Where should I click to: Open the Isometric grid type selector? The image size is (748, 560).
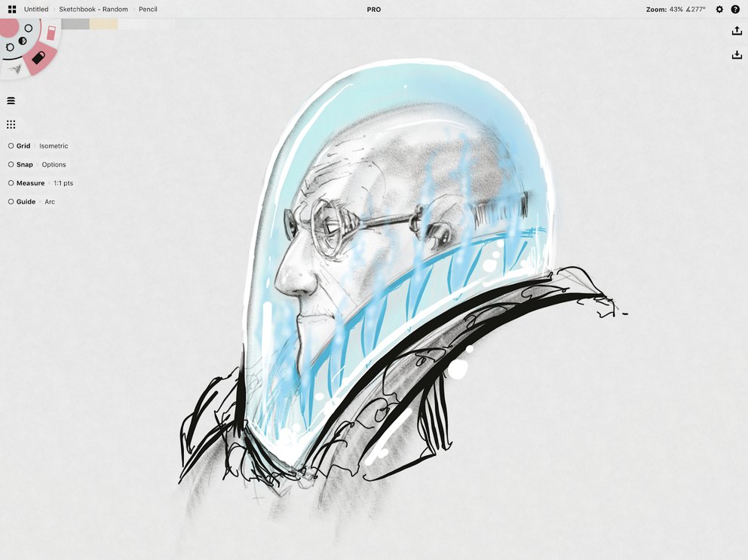54,145
